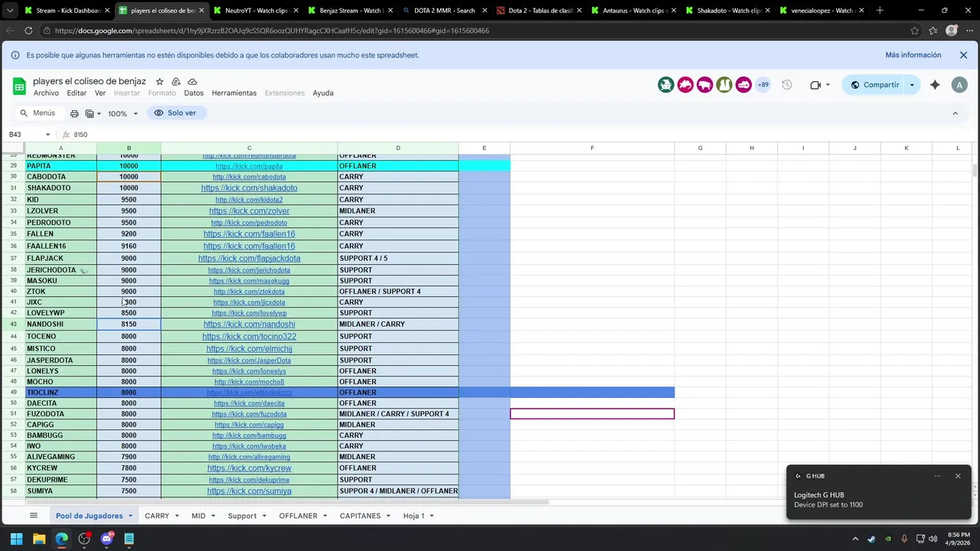Click the Compartir share button
Viewport: 980px width, 551px height.
click(874, 85)
